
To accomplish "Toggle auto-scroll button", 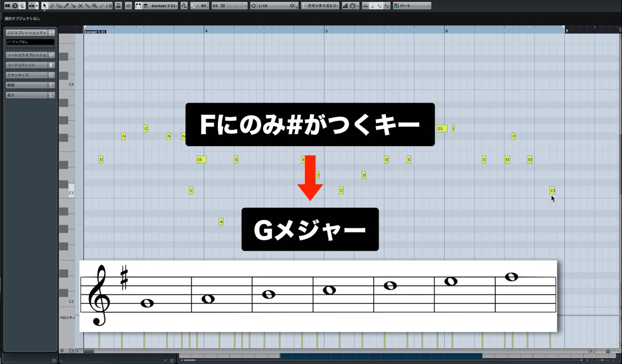I will 31,6.
